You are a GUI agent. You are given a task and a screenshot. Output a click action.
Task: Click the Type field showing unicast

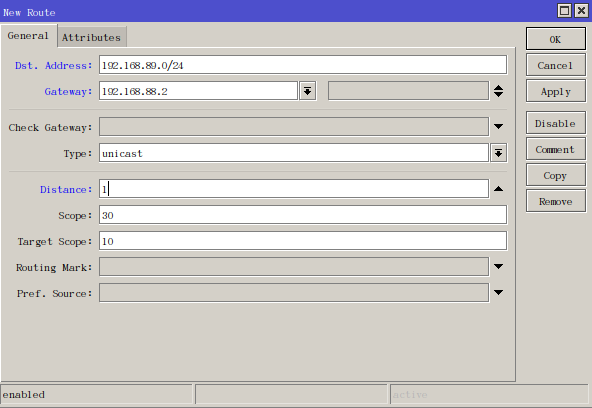pyautogui.click(x=294, y=153)
